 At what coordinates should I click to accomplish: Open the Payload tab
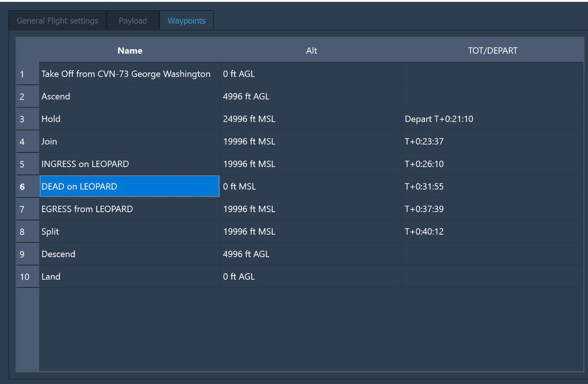click(x=133, y=21)
